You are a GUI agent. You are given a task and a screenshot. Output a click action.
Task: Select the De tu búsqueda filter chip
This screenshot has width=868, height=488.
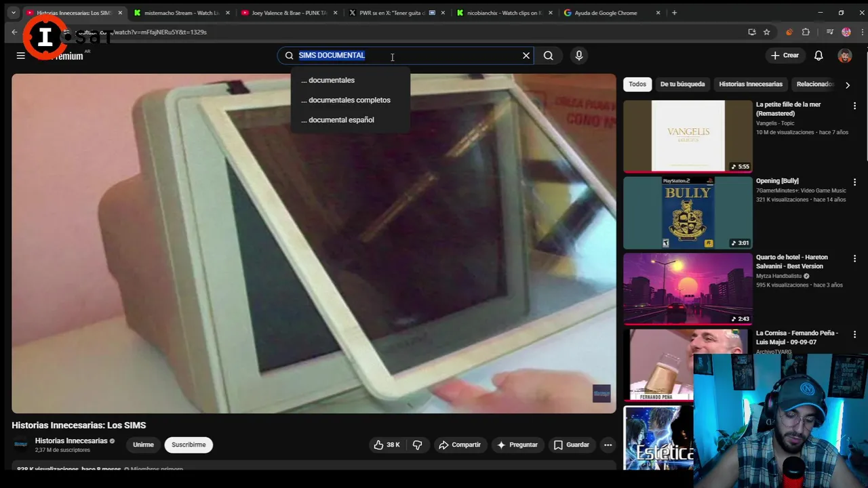(x=682, y=84)
